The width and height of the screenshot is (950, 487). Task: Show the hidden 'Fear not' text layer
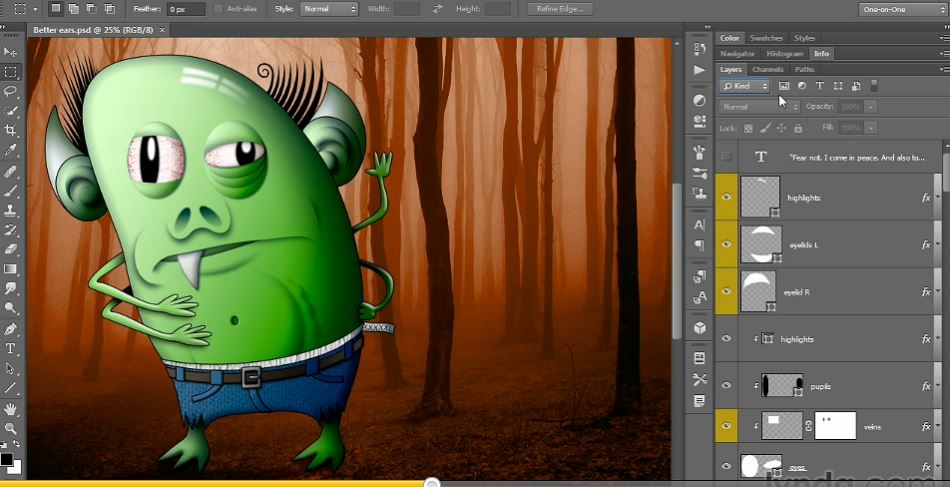coord(726,157)
